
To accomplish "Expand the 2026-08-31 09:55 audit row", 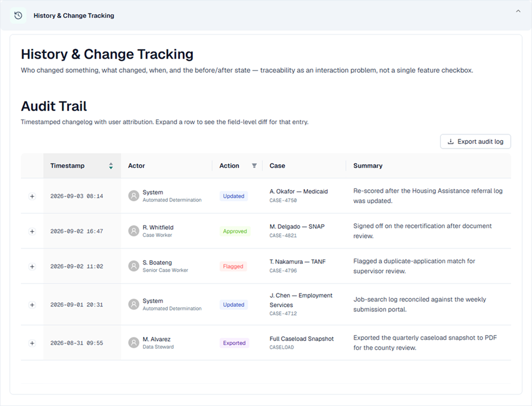I will click(32, 343).
